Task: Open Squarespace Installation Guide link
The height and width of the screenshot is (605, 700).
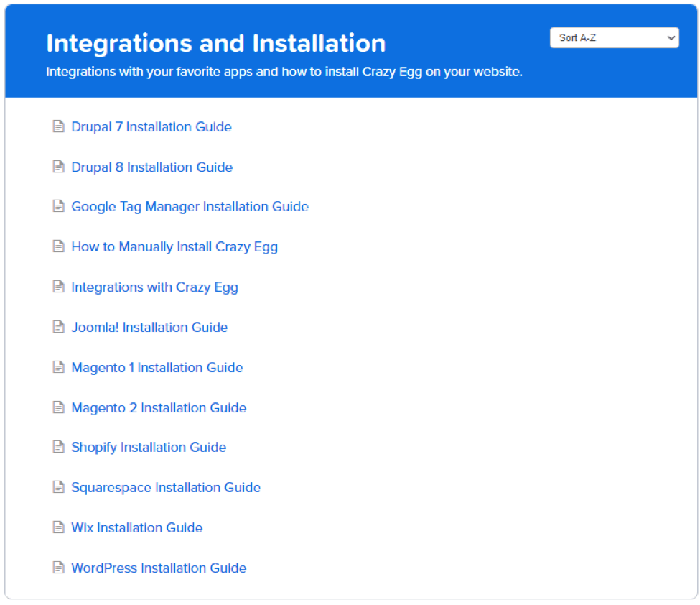Action: click(x=166, y=487)
